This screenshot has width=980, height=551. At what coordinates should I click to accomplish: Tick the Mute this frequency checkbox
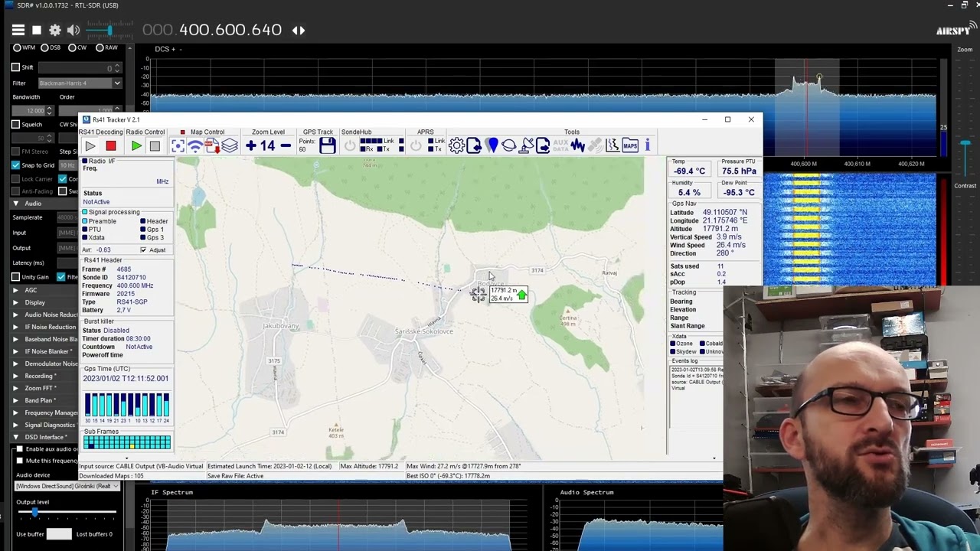point(20,461)
